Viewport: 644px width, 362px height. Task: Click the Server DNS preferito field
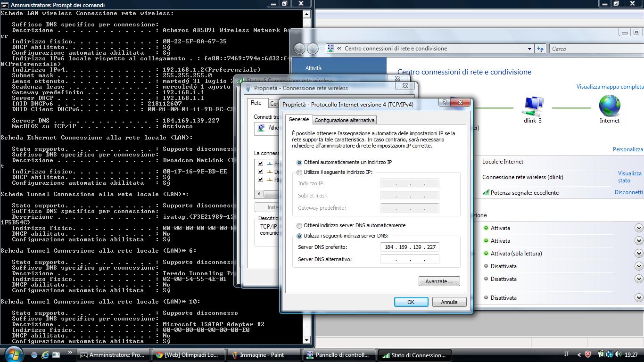pos(410,247)
